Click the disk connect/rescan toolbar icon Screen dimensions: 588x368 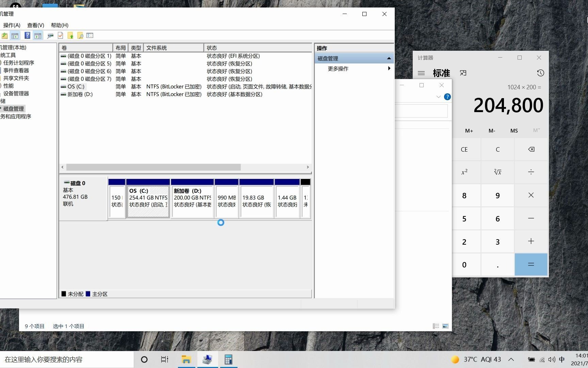click(50, 35)
